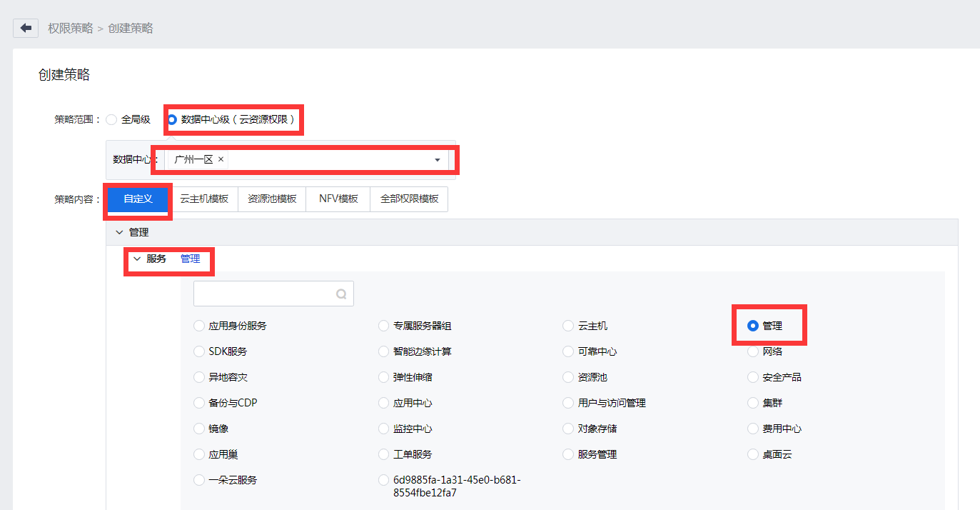
Task: Select the 全部权限模板 tab
Action: click(409, 199)
